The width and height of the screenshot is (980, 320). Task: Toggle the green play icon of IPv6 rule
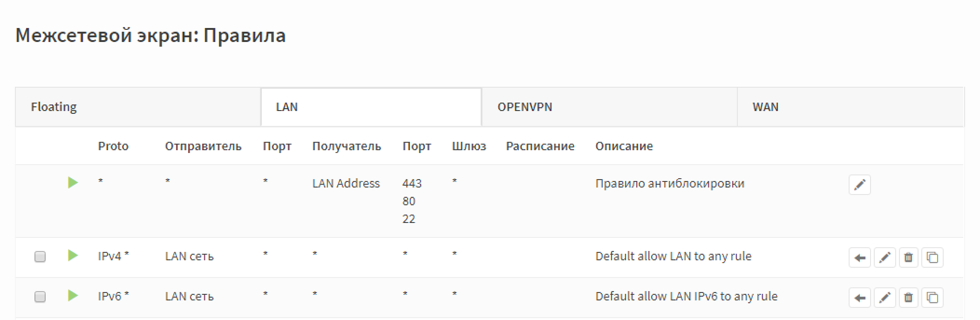[x=73, y=295]
